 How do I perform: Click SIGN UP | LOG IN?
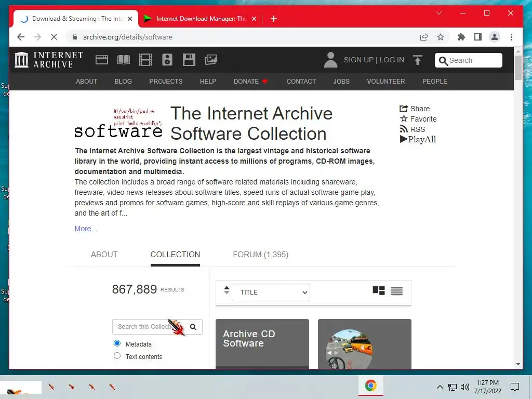coord(374,60)
